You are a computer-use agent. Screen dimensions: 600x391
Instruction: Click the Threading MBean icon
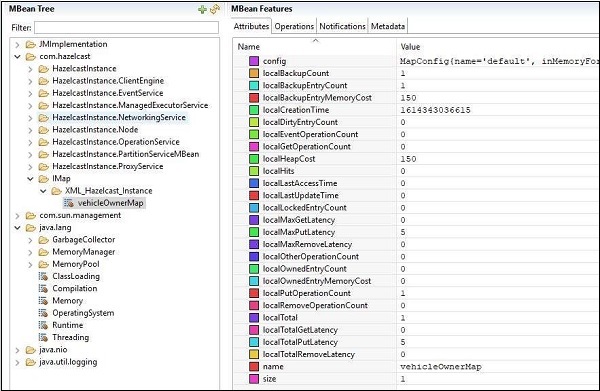[43, 337]
